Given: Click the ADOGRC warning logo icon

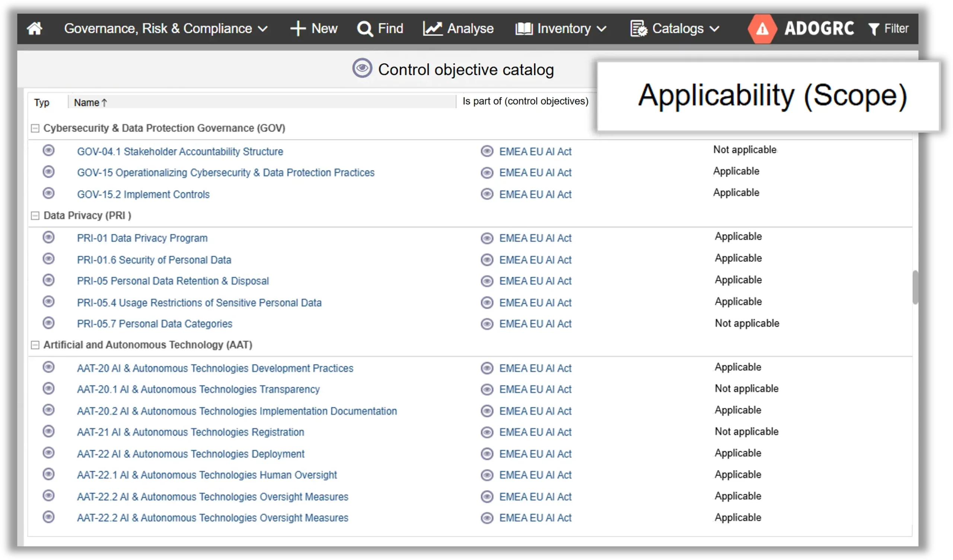Looking at the screenshot, I should point(762,29).
